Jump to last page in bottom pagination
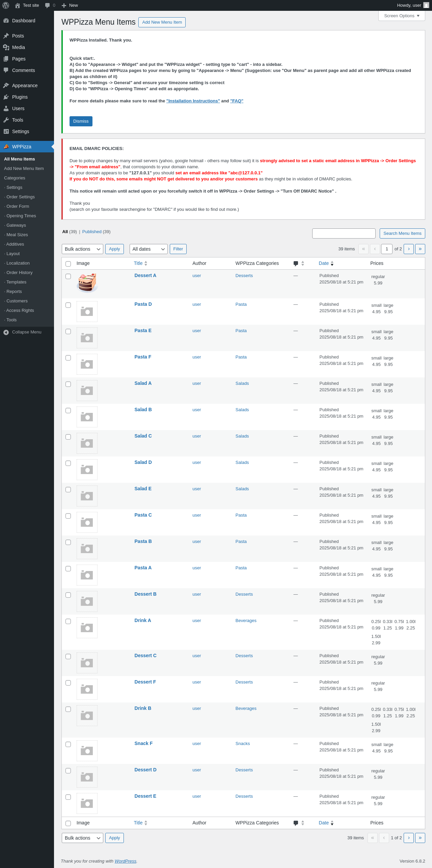Screen dimensions: 432x868 pyautogui.click(x=420, y=838)
